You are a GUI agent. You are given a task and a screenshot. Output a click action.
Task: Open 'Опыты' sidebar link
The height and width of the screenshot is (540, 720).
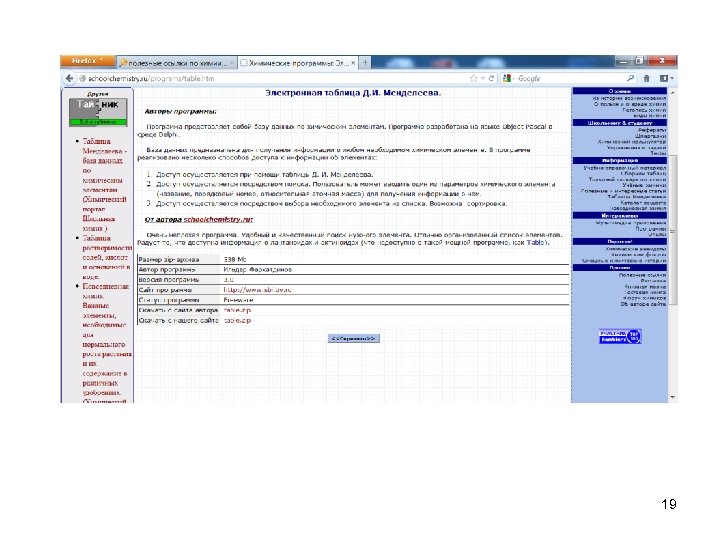[x=657, y=234]
